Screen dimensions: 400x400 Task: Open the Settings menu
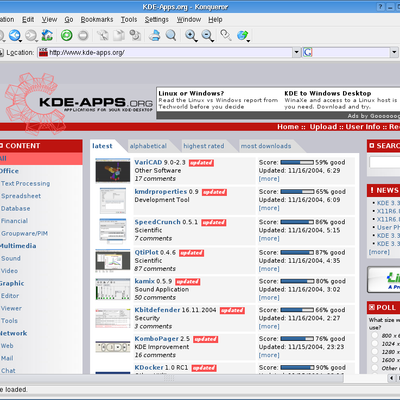[157, 20]
